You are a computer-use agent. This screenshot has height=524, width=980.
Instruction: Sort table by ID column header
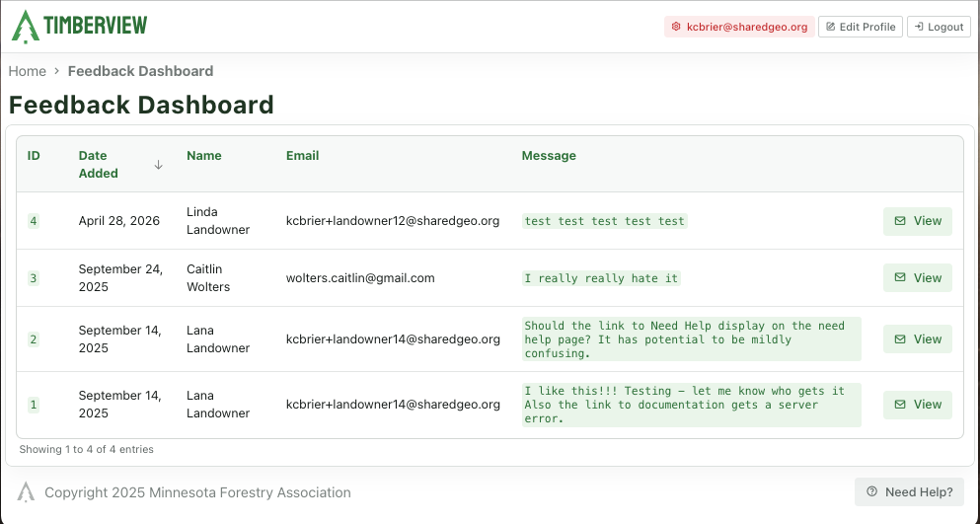click(34, 156)
